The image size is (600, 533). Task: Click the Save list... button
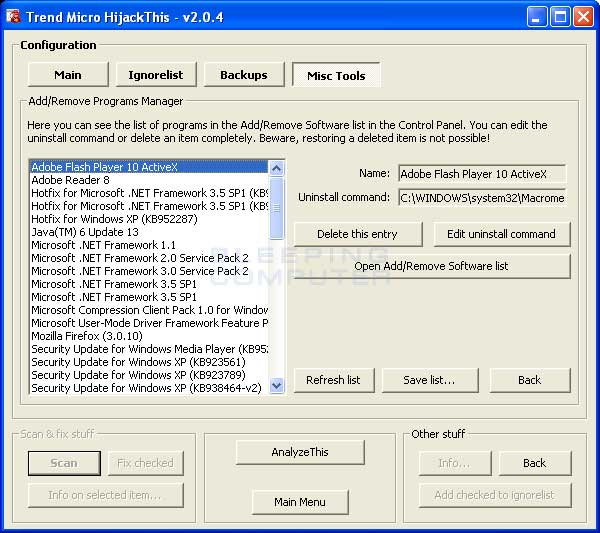430,380
